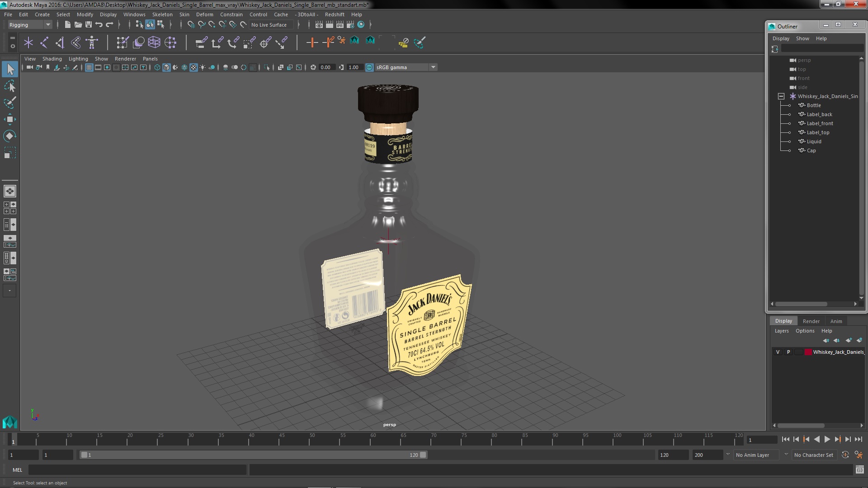Toggle X-Ray display in viewport
Viewport: 868px width, 488px height.
280,67
